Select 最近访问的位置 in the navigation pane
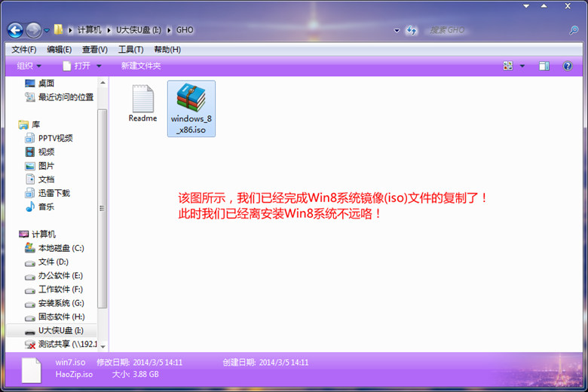588x392 pixels. (60, 97)
